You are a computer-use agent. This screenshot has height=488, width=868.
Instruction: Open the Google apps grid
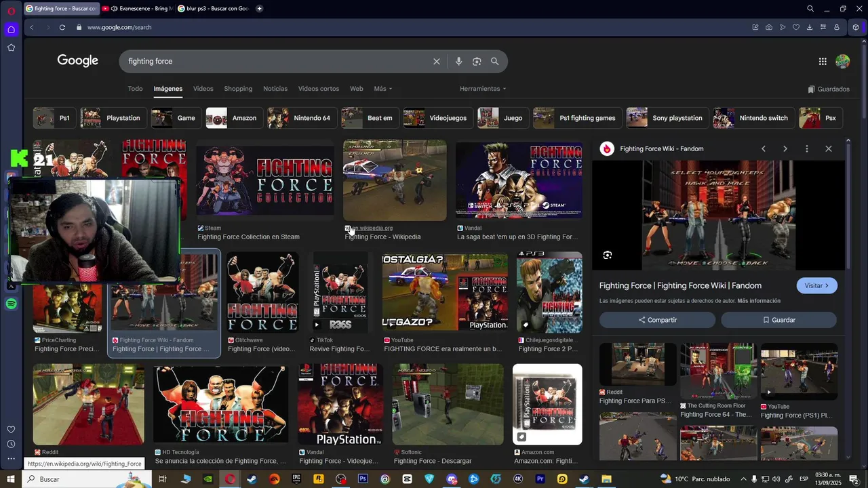coord(823,61)
